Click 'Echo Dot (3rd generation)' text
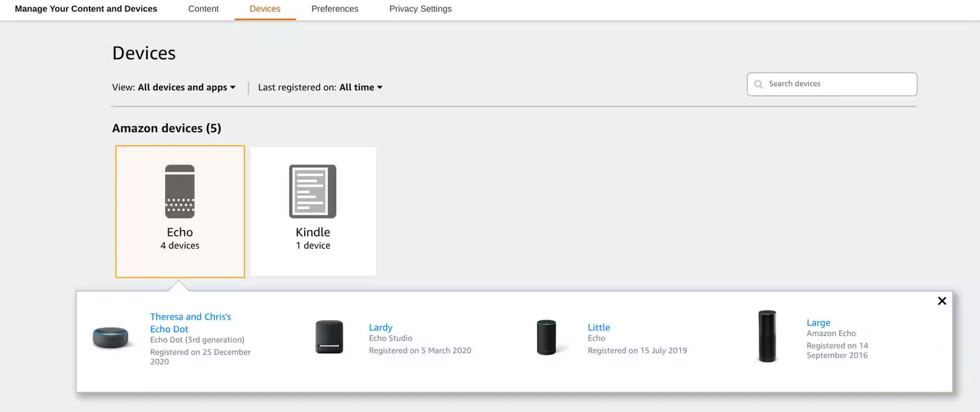 coord(197,340)
